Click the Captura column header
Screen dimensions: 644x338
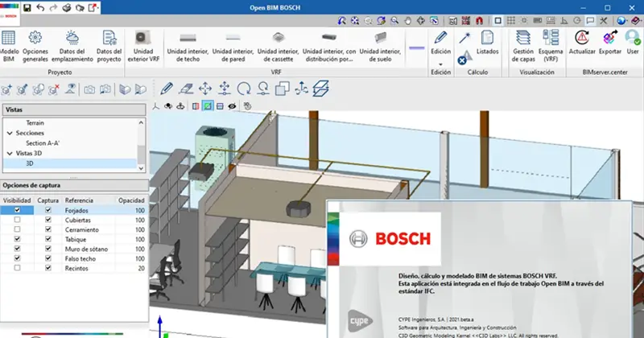[48, 200]
